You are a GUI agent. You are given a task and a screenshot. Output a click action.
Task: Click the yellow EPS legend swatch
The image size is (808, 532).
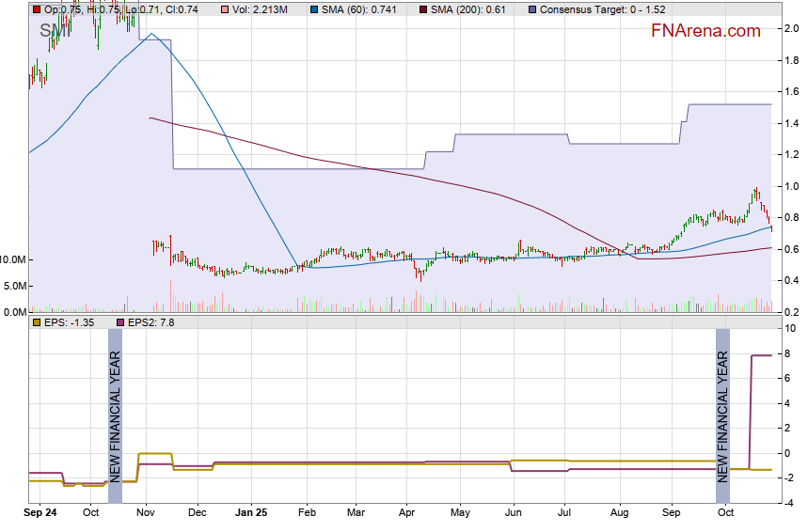(36, 322)
